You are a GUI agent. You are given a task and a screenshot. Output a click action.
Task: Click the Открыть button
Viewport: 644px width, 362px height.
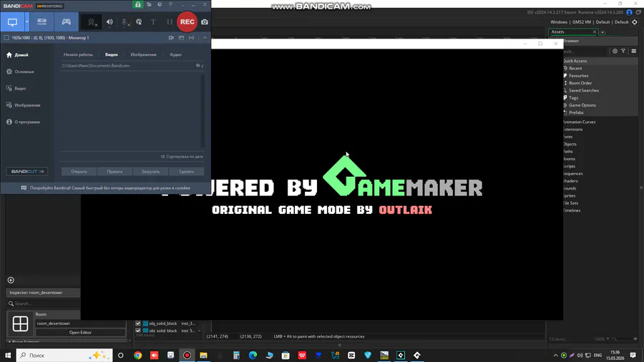pos(79,172)
